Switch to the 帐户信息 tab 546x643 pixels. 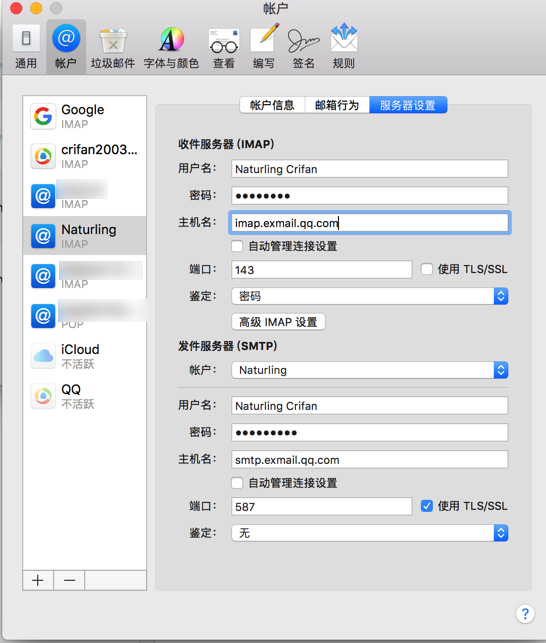pos(272,105)
